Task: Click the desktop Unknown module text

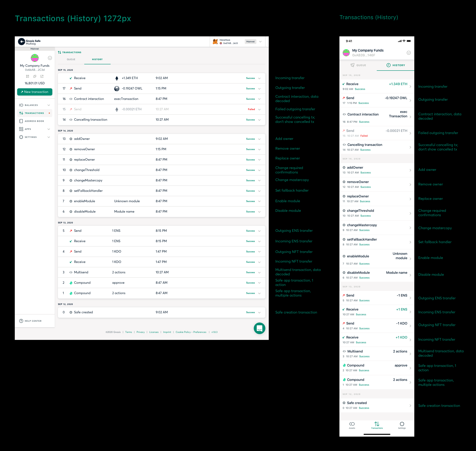Action: (127, 201)
